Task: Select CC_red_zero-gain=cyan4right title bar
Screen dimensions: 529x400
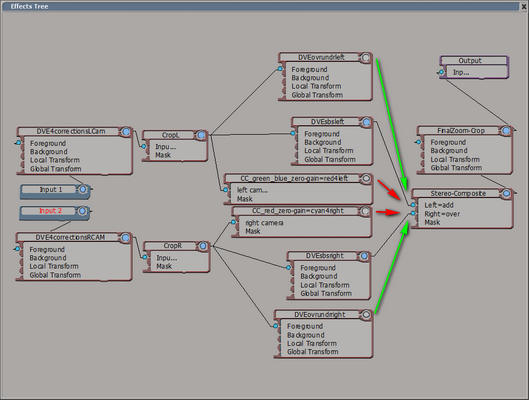Action: click(297, 211)
